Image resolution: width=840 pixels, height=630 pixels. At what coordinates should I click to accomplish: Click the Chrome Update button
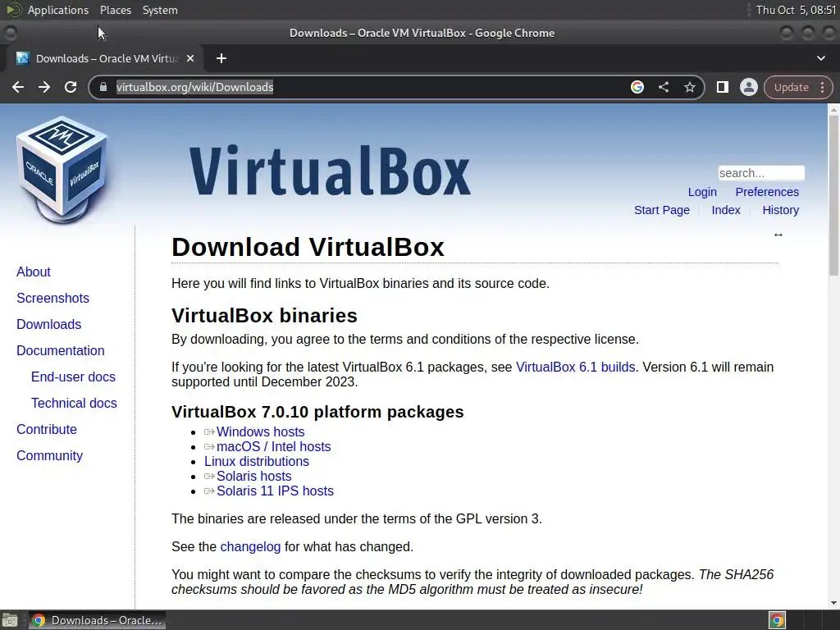click(791, 87)
